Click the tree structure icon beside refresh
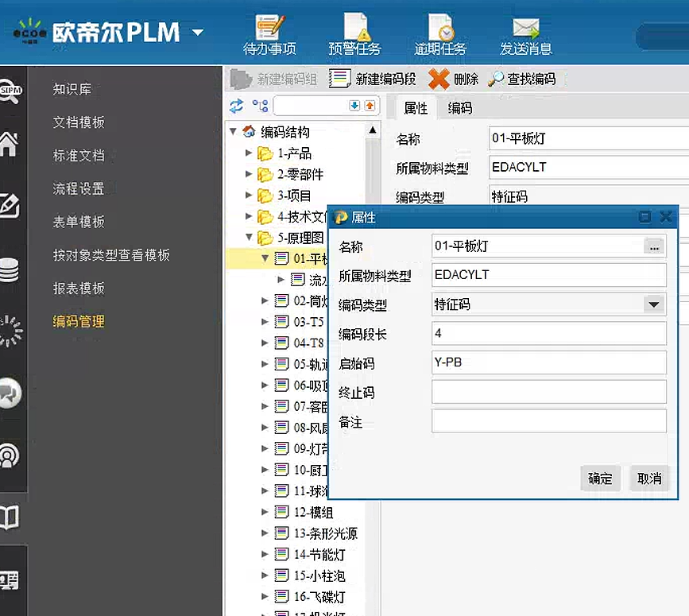The height and width of the screenshot is (616, 689). point(260,106)
